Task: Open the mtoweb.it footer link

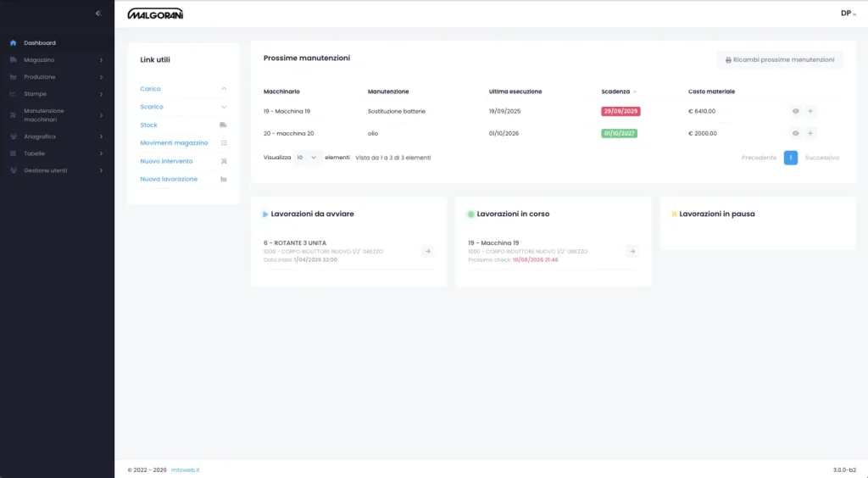Action: [x=186, y=470]
